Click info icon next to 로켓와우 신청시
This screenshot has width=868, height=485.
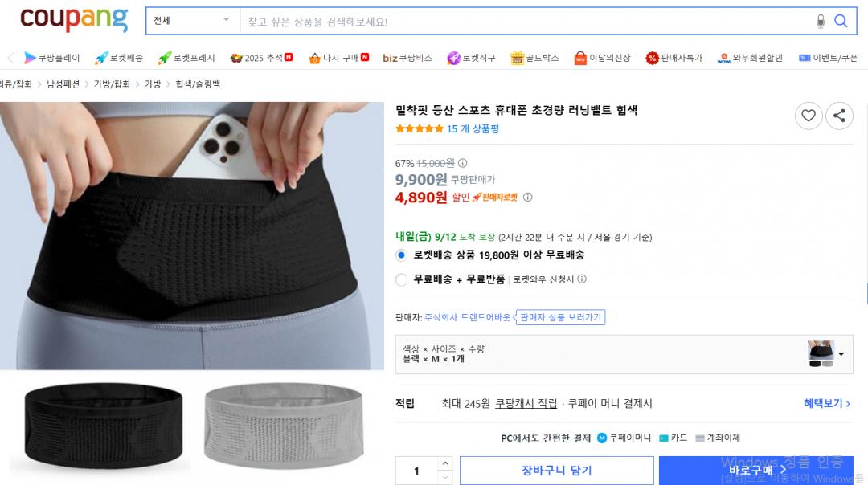pyautogui.click(x=582, y=279)
